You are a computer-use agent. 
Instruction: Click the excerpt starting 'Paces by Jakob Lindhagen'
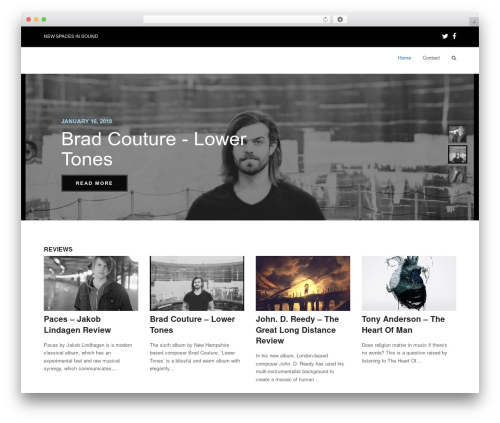point(88,357)
